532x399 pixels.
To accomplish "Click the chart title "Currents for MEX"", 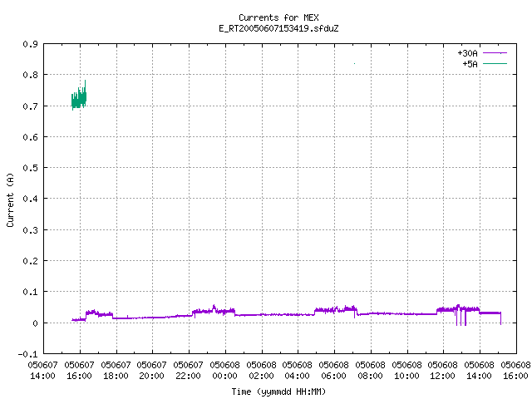I will 278,17.
